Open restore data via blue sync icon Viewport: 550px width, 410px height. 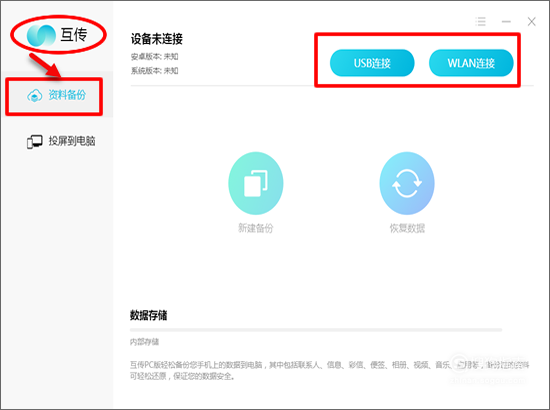coord(407,183)
